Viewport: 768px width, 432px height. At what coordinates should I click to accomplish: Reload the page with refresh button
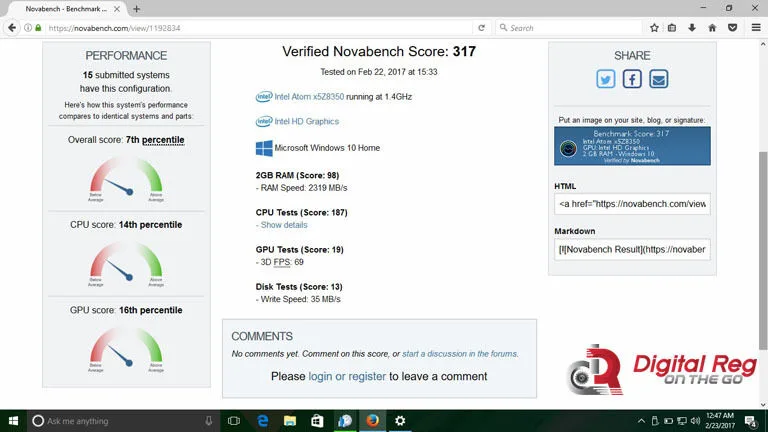coord(481,28)
